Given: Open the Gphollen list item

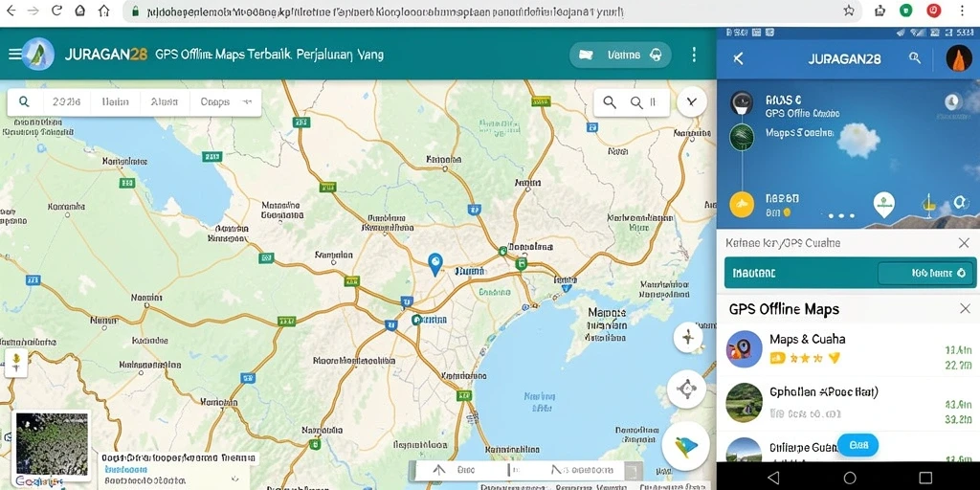Looking at the screenshot, I should tap(848, 403).
